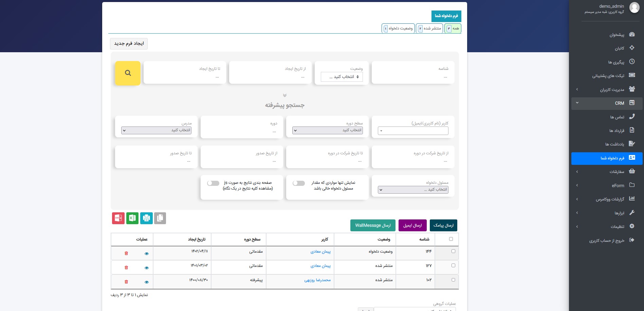Click the ایجاد فرم جدید button
This screenshot has height=311, width=644.
coord(129,43)
